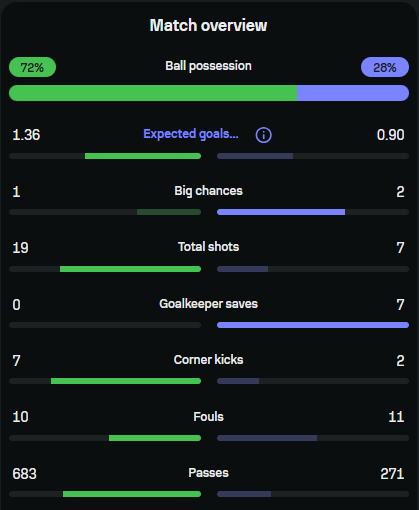419x510 pixels.
Task: Open the Expected goals link
Action: [x=191, y=134]
